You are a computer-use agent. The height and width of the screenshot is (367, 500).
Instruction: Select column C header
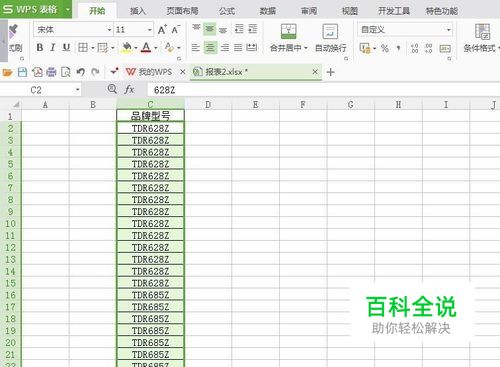(x=150, y=105)
